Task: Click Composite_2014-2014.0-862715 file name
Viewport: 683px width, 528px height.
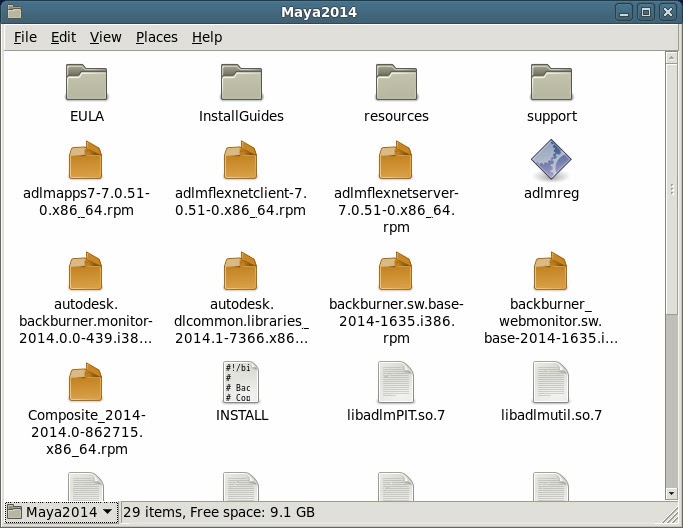Action: [86, 432]
